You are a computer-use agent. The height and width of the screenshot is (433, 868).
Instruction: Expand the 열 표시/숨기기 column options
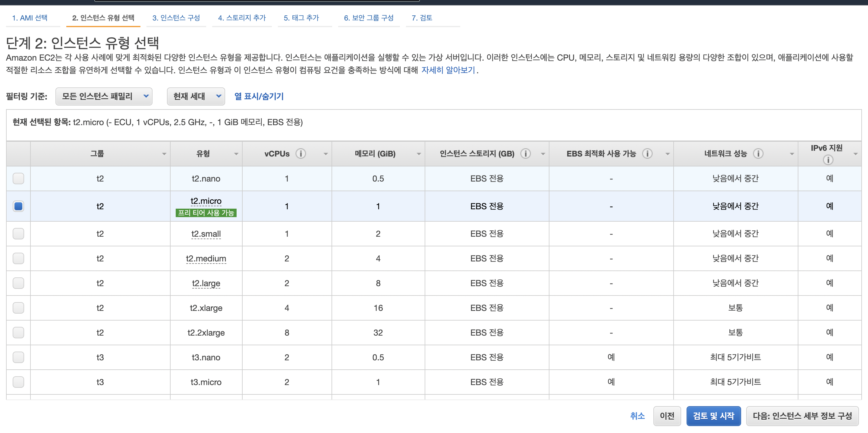(x=259, y=96)
